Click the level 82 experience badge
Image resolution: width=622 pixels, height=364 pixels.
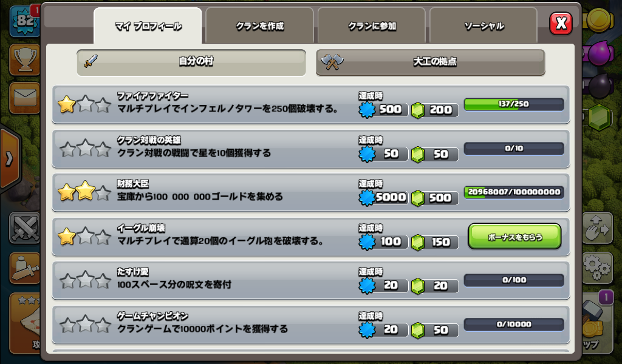(x=24, y=21)
